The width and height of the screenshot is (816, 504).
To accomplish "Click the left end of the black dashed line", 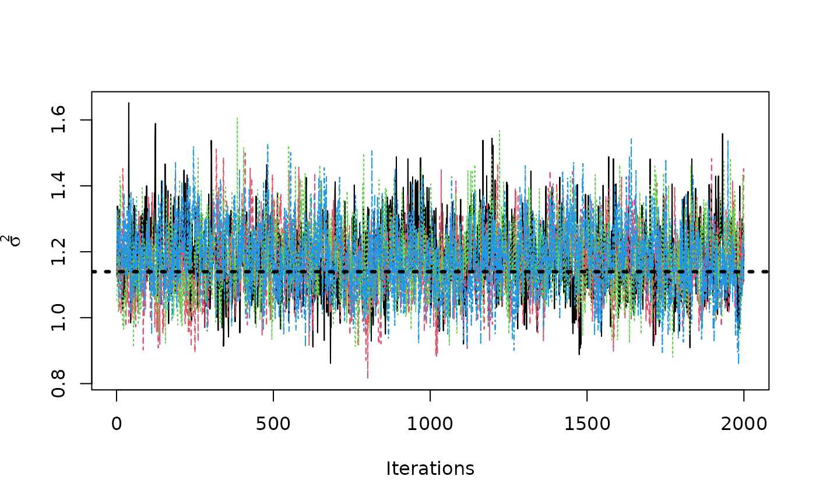I will 118,272.
